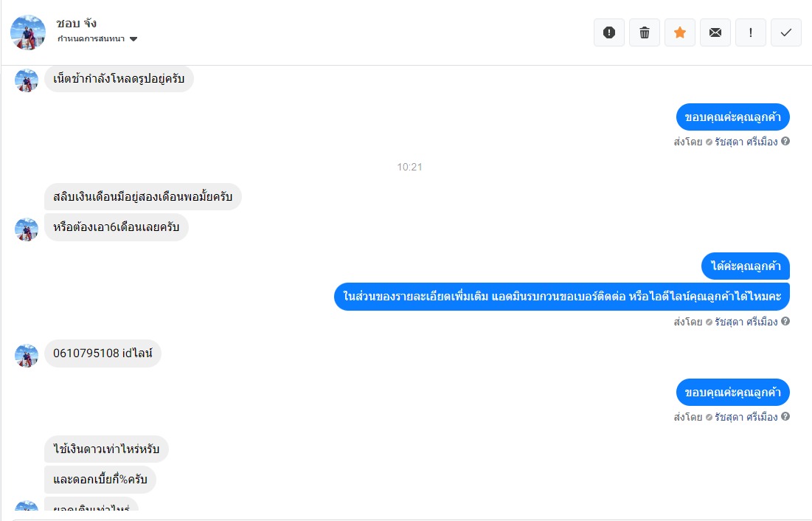Click help icon beside first รัชสุดา ศรีเมือง sender label

click(x=785, y=141)
